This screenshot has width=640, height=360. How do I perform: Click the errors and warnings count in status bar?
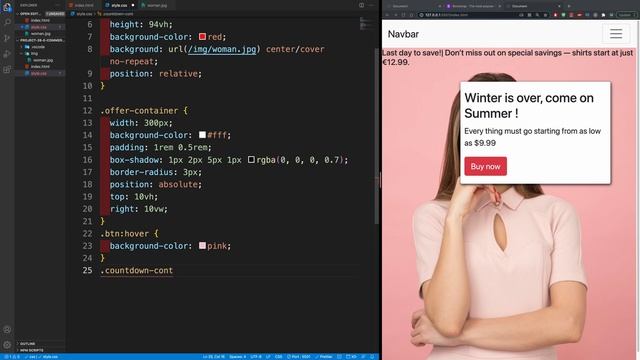pos(11,357)
